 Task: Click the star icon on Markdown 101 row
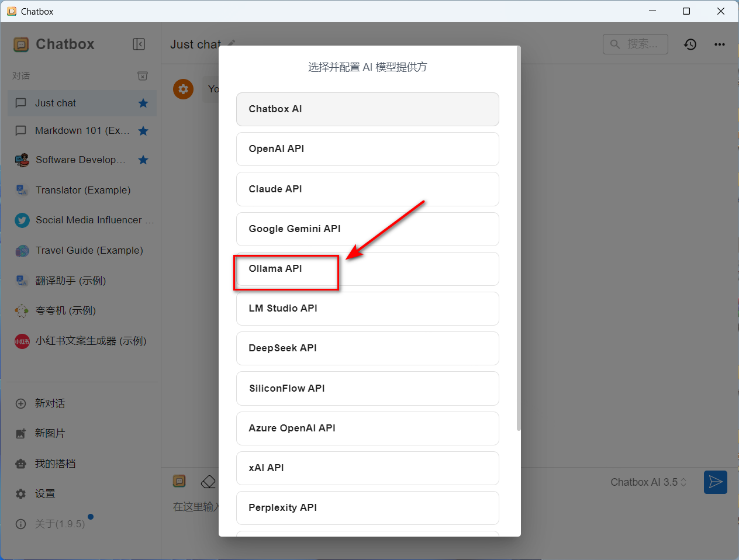[x=143, y=131]
